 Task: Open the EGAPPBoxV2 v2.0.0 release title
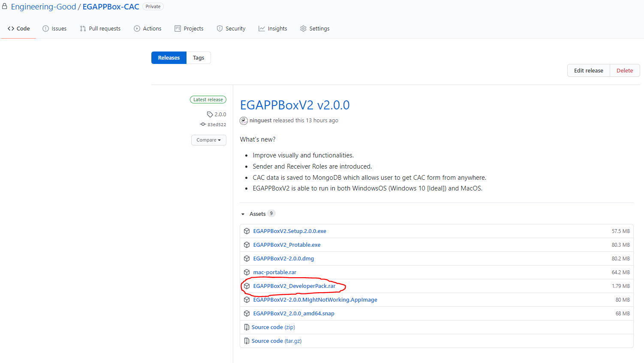click(295, 105)
